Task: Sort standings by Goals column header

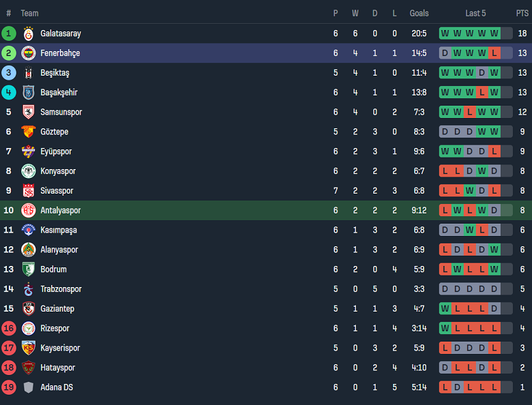Action: [x=419, y=14]
